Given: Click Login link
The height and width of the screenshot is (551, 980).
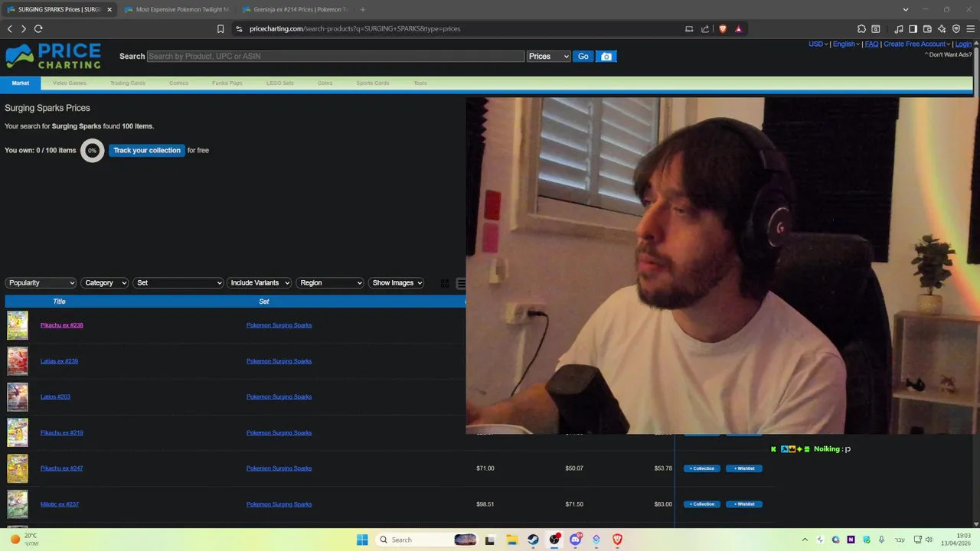Looking at the screenshot, I should pos(964,44).
